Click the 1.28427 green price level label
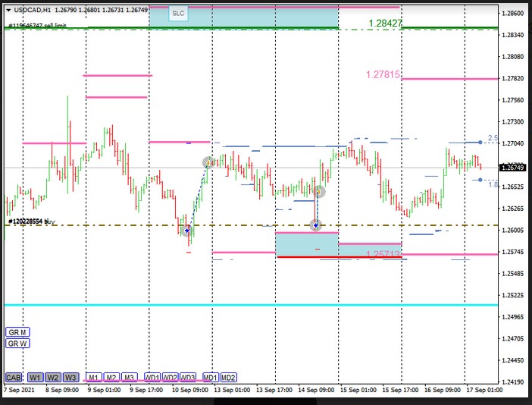532x405 pixels. coord(385,24)
